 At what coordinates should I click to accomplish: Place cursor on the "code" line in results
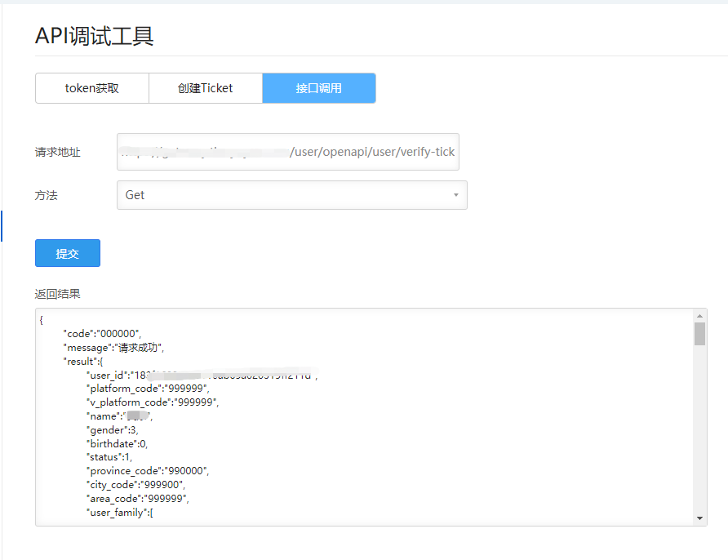coord(102,334)
